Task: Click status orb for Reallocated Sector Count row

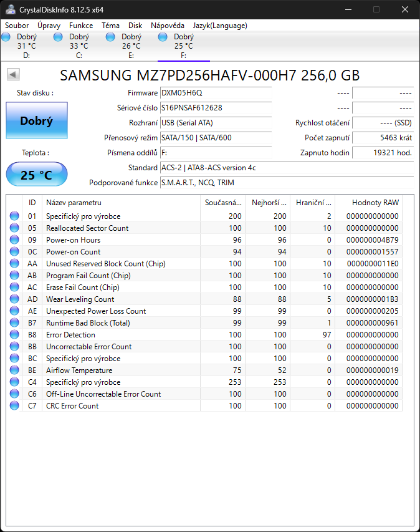Action: click(14, 228)
